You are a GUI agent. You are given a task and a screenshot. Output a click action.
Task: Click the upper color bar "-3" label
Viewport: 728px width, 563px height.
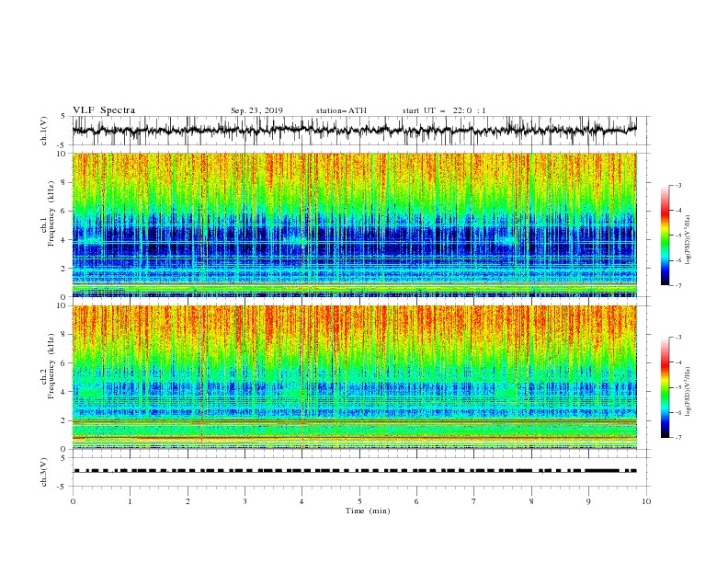[x=678, y=185]
